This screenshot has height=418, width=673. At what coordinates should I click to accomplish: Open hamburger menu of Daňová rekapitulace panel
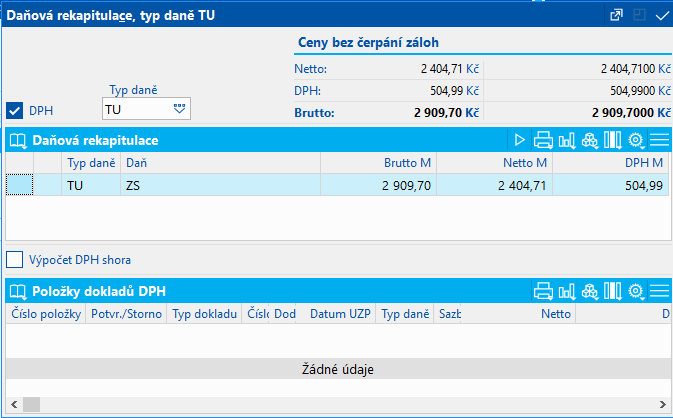click(x=659, y=140)
